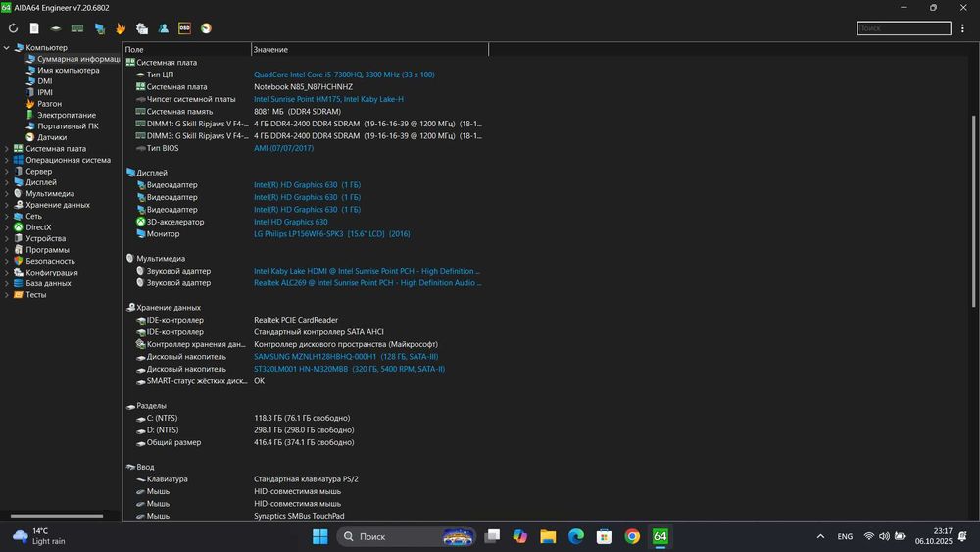Expand the Сеть tree node
Viewport: 980px width, 552px height.
tap(6, 217)
